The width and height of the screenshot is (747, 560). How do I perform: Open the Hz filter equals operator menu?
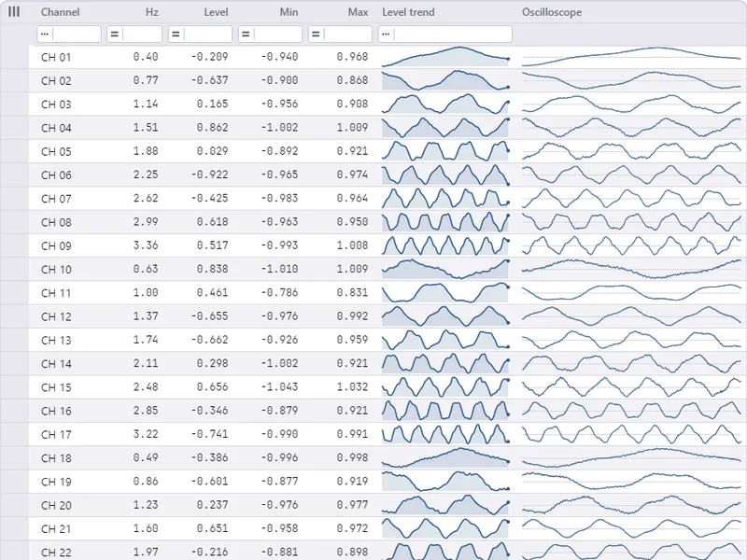pos(114,35)
